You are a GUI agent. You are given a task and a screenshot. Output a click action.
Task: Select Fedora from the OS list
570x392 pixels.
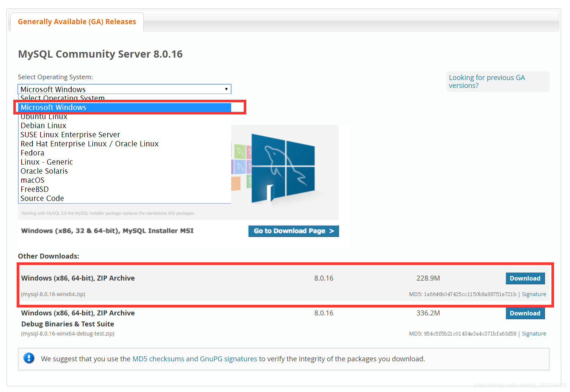pos(125,153)
